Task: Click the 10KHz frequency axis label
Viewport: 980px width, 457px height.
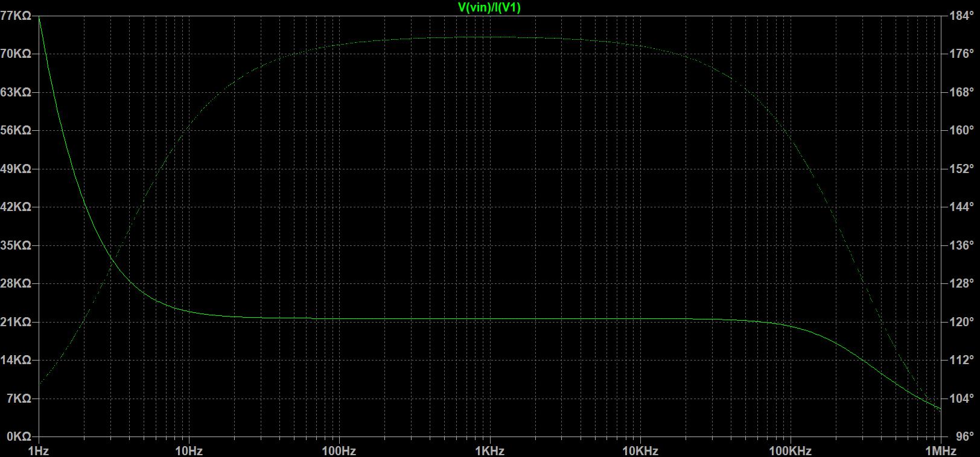Action: pyautogui.click(x=640, y=450)
